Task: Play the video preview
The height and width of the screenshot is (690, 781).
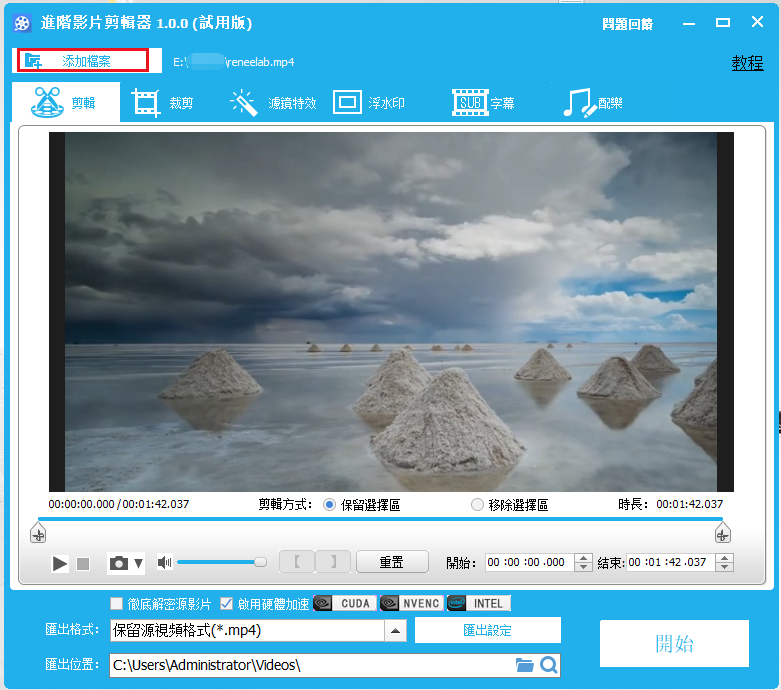Action: click(x=60, y=563)
